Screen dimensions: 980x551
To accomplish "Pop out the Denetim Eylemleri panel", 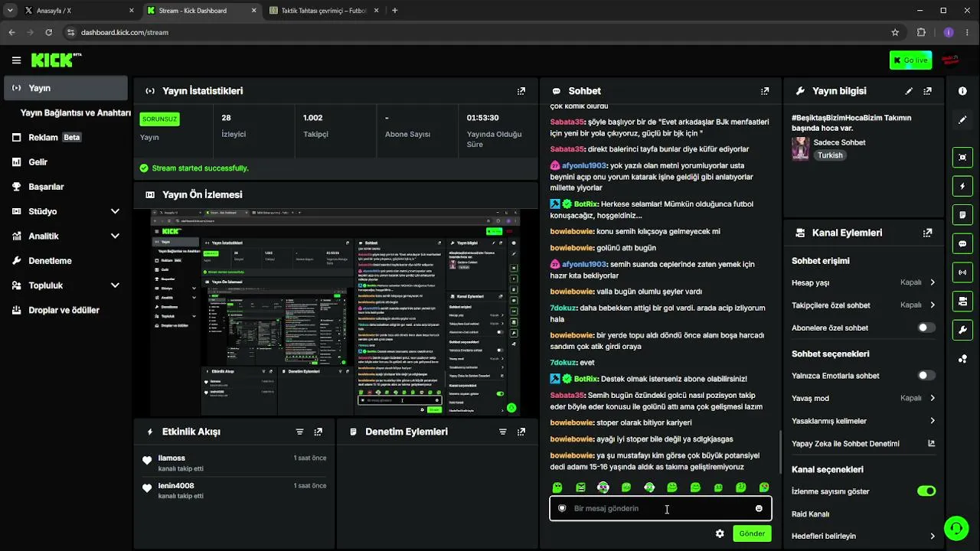I will coord(521,432).
